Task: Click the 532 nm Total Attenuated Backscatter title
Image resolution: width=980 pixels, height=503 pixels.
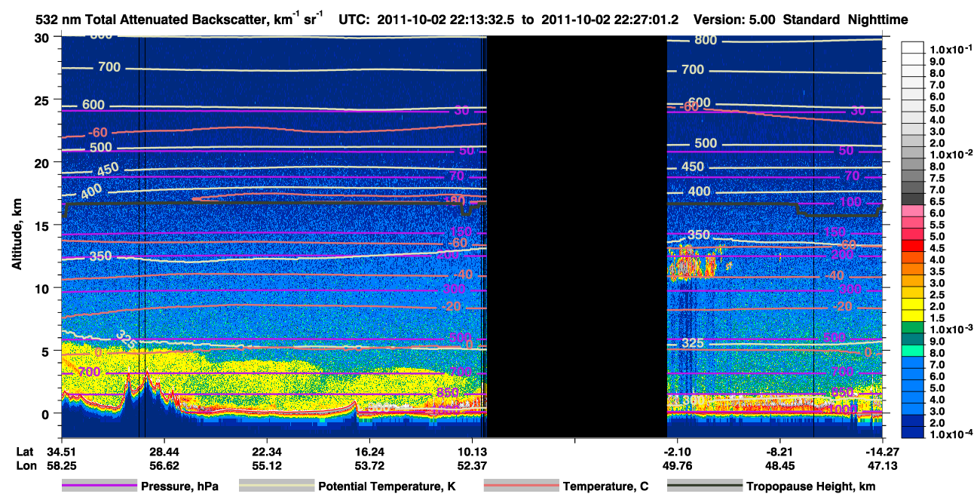Action: pos(179,20)
